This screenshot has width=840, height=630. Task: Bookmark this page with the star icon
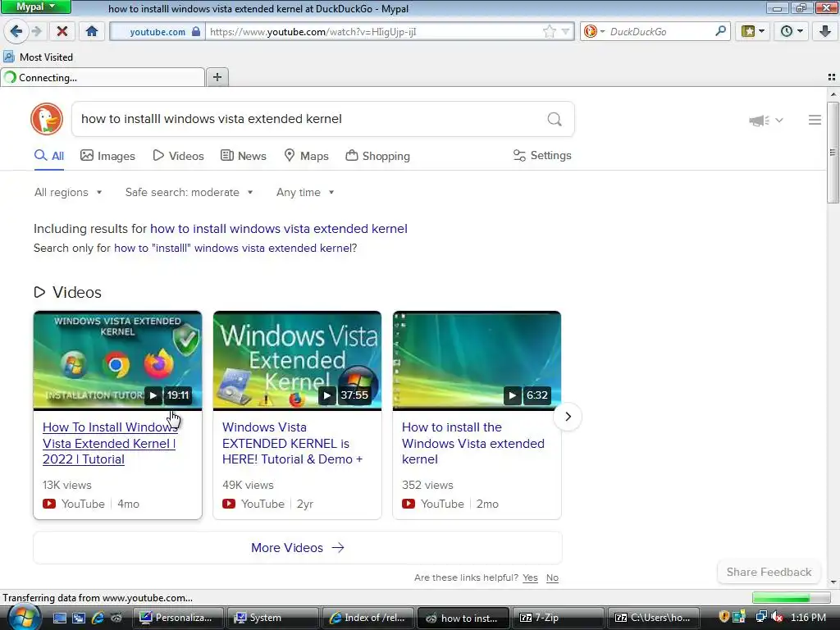tap(549, 32)
